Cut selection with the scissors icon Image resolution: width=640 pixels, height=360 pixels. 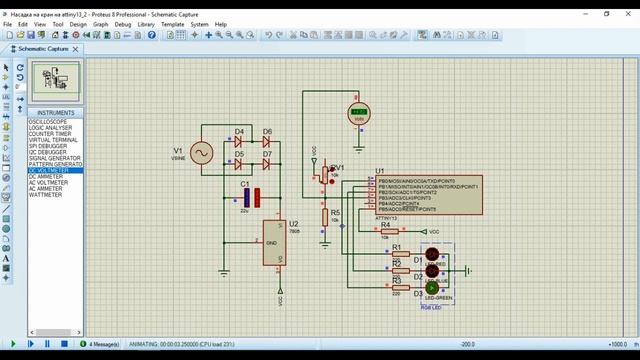(293, 35)
